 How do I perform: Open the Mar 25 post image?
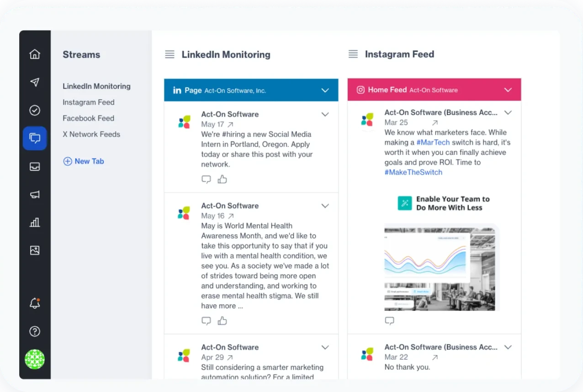441,250
